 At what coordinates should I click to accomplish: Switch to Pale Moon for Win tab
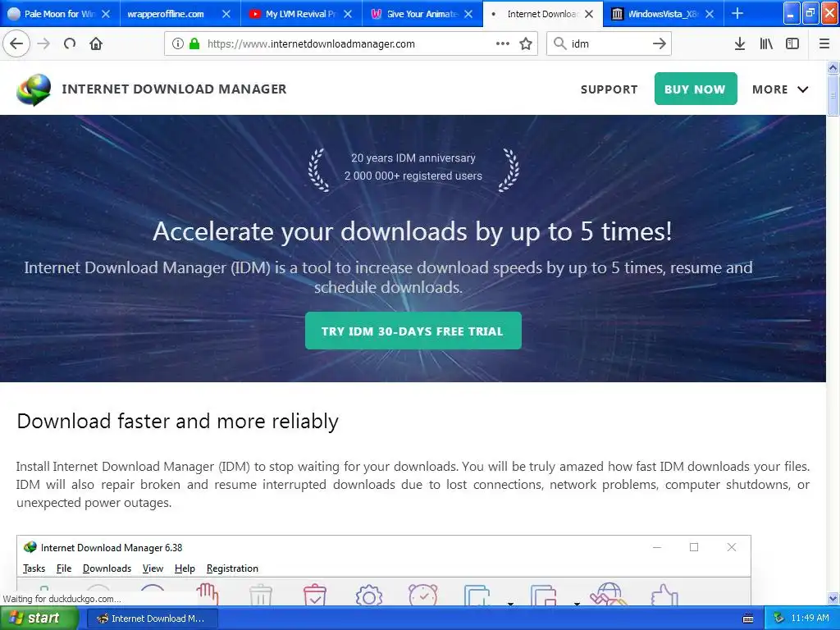coord(59,14)
